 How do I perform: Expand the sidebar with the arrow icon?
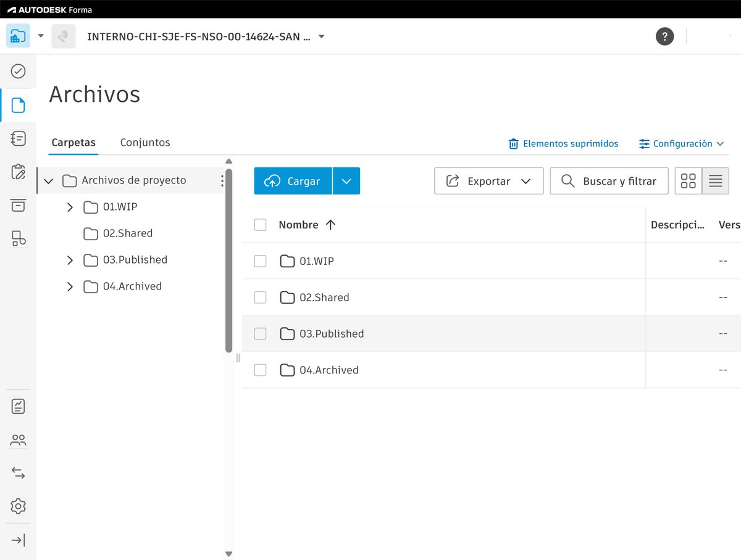[x=19, y=541]
